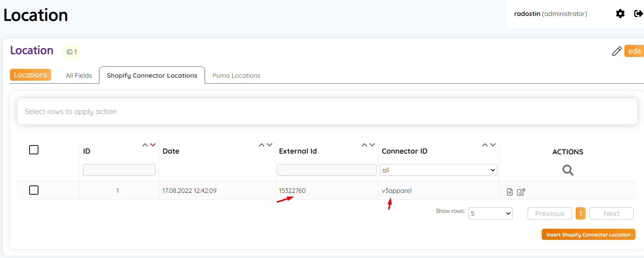Sort Date column descending arrow

[x=269, y=145]
